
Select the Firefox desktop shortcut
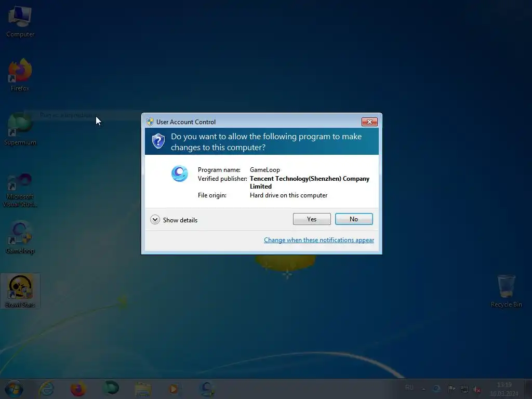(20, 75)
